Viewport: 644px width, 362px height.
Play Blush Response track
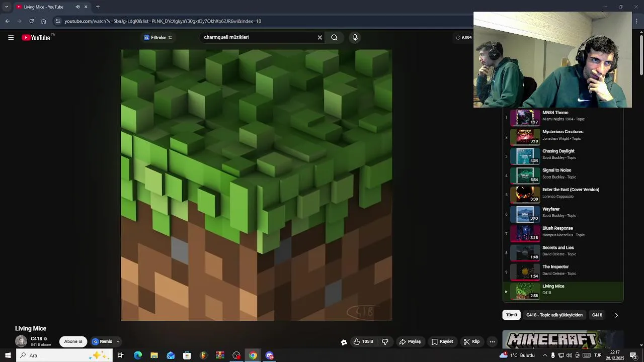(563, 233)
